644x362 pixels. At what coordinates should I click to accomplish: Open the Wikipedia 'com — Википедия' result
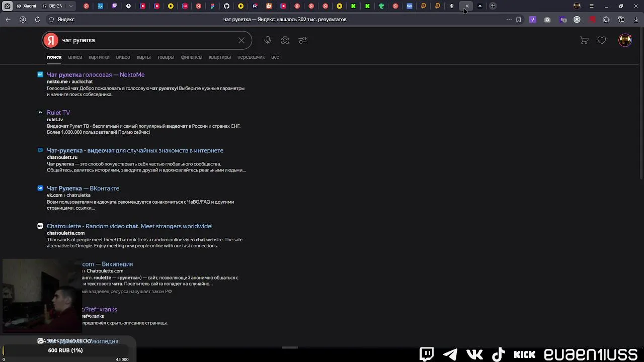[107, 264]
